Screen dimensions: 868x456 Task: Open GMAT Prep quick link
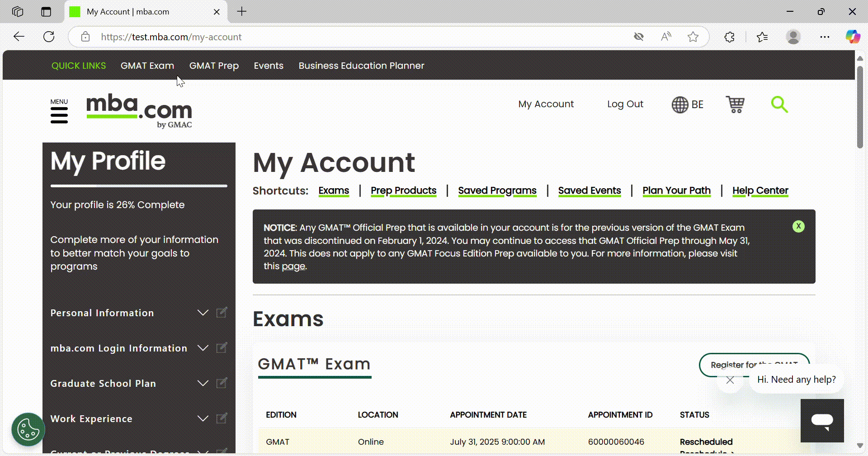click(214, 66)
